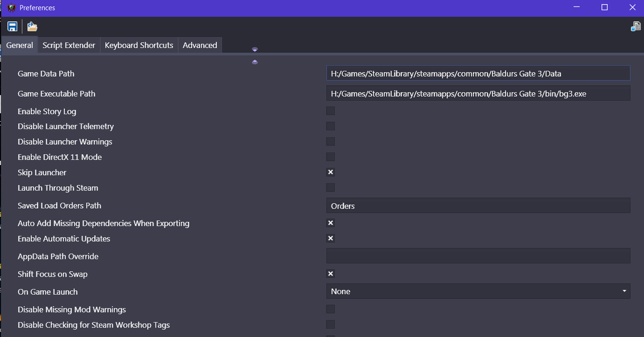This screenshot has height=337, width=644.
Task: Check Disable Checking for Steam Workshop Tags
Action: pyautogui.click(x=331, y=325)
